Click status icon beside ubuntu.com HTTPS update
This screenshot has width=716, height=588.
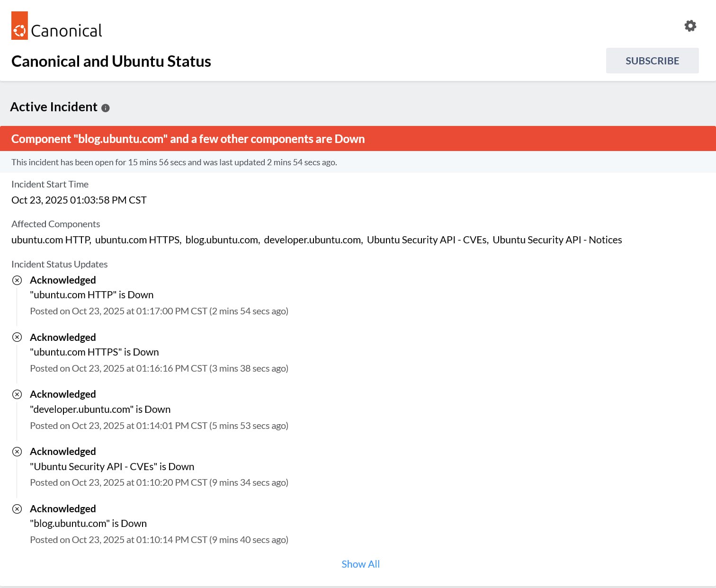17,337
